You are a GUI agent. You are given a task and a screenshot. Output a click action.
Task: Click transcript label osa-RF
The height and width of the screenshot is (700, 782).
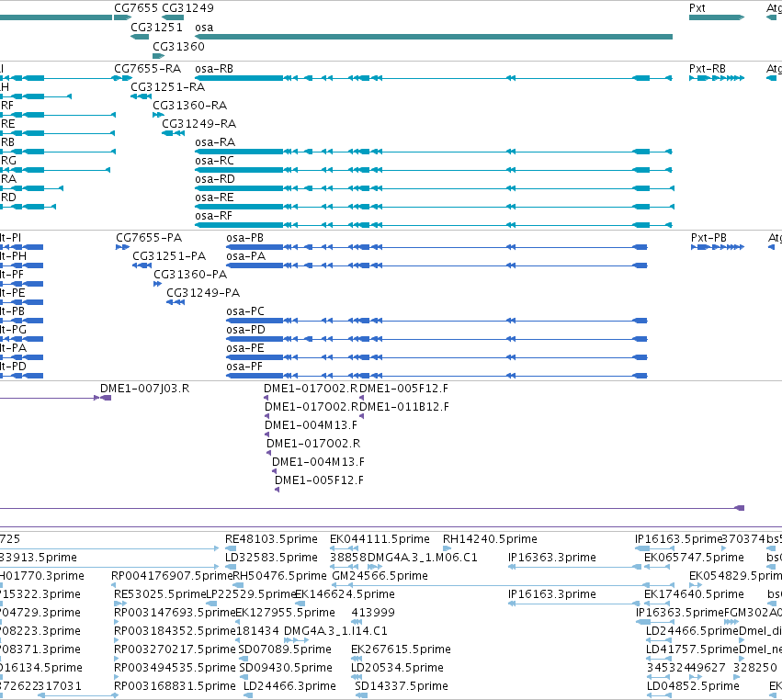tap(214, 216)
